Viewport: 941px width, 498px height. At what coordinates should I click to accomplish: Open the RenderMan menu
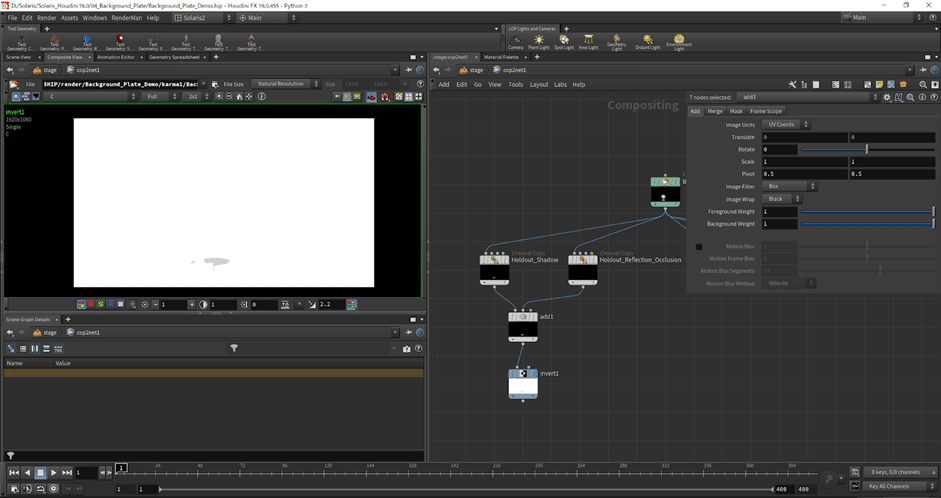[127, 17]
